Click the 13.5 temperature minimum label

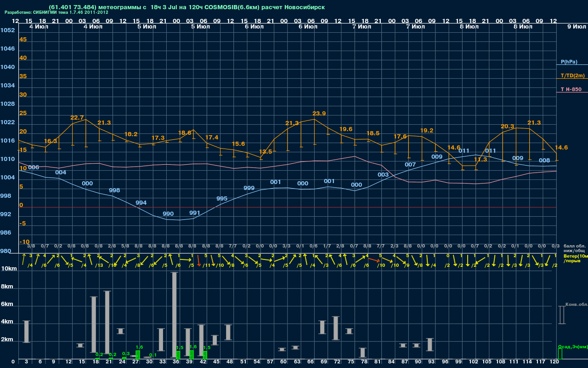coord(266,152)
